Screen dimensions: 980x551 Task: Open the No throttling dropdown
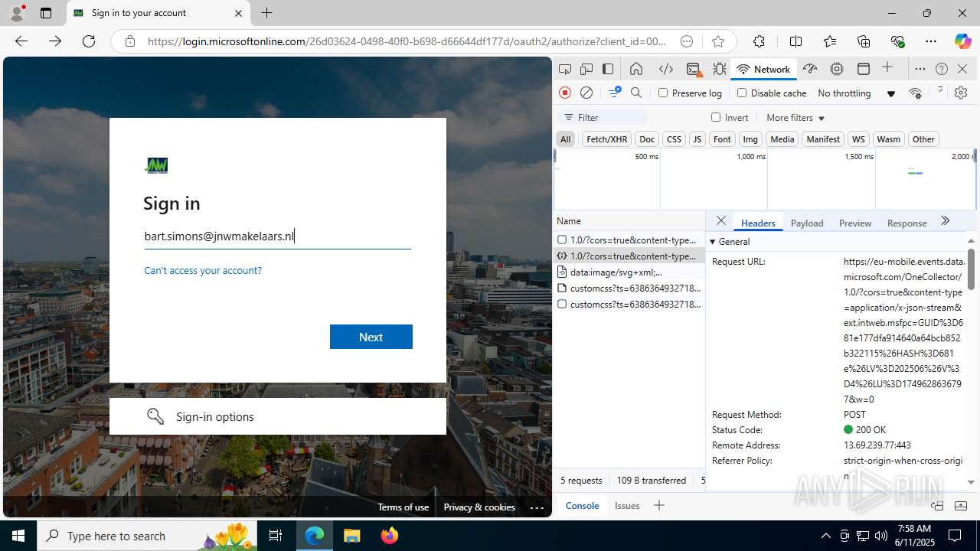click(856, 93)
